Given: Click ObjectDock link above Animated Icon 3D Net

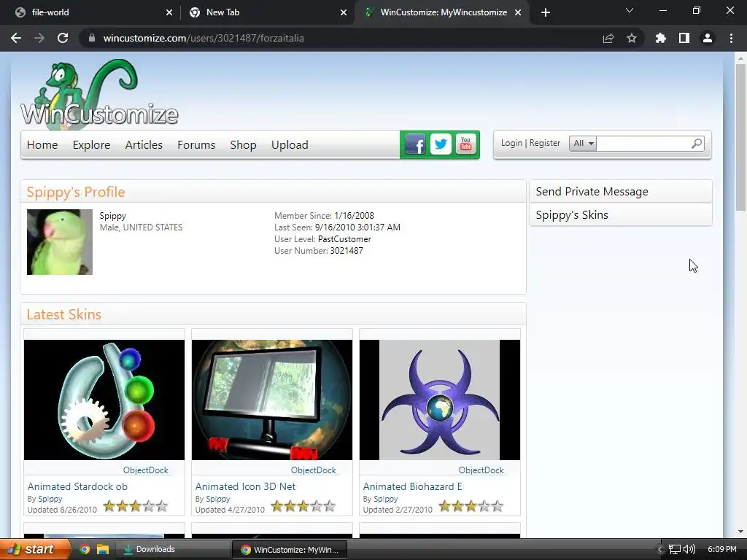Looking at the screenshot, I should click(314, 470).
